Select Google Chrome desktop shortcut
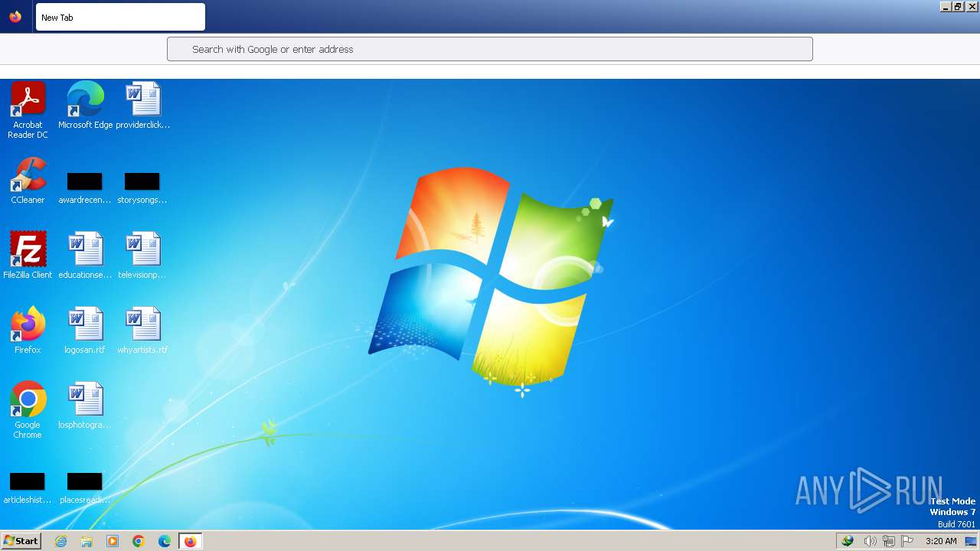980x551 pixels. (28, 410)
